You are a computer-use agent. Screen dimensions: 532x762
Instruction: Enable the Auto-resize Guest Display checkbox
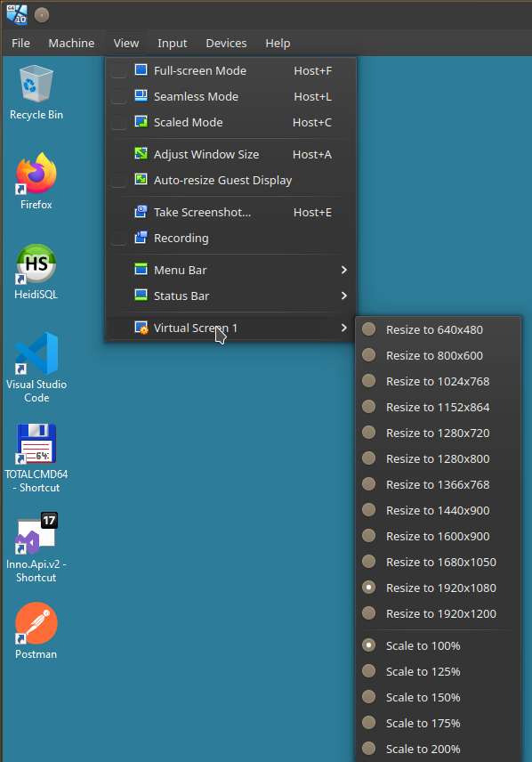pyautogui.click(x=119, y=180)
